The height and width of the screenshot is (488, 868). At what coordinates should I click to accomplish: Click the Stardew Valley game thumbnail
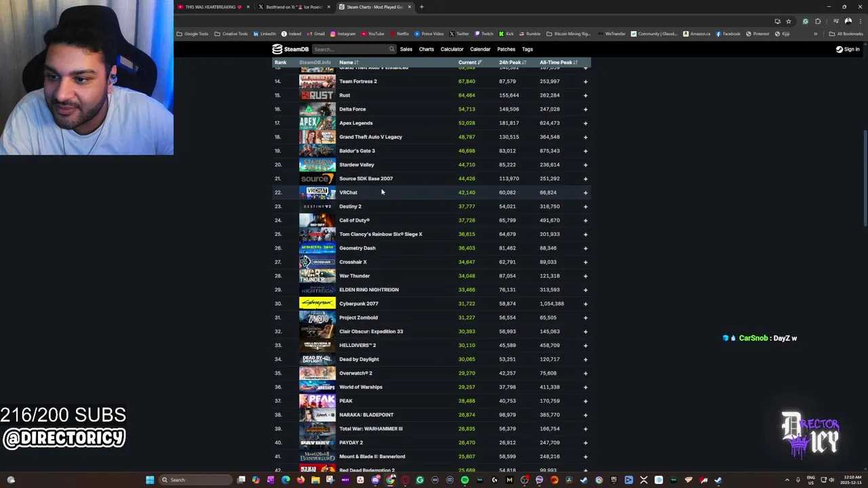[317, 165]
